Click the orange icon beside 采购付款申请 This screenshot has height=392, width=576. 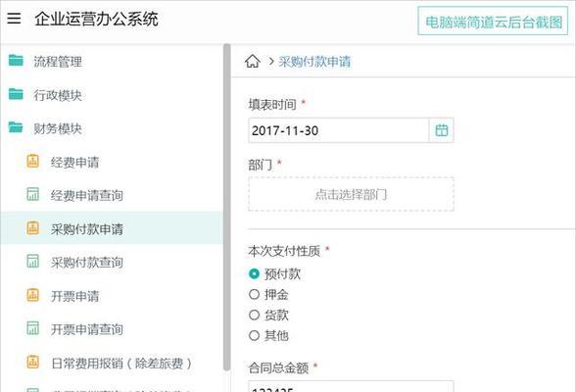click(32, 227)
